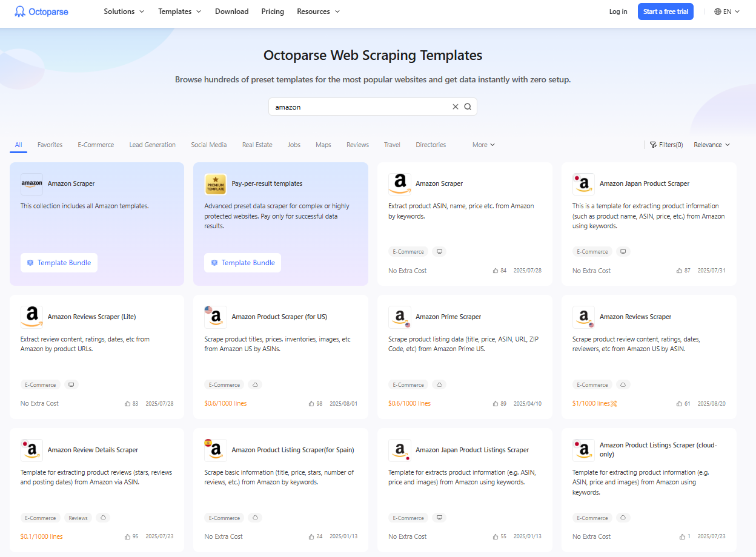The width and height of the screenshot is (756, 557).
Task: Open the Relevance sort dropdown
Action: pos(712,145)
